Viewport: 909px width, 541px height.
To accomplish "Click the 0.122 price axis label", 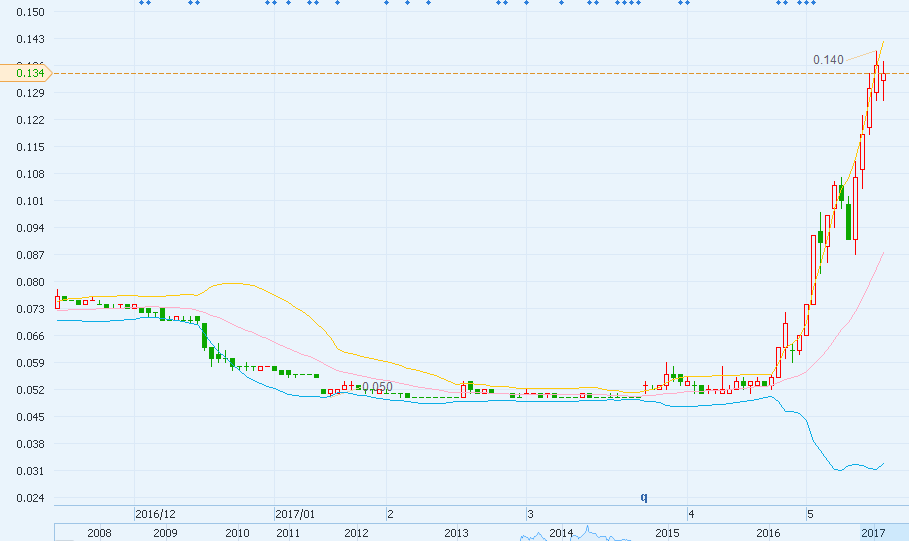I will pyautogui.click(x=30, y=120).
